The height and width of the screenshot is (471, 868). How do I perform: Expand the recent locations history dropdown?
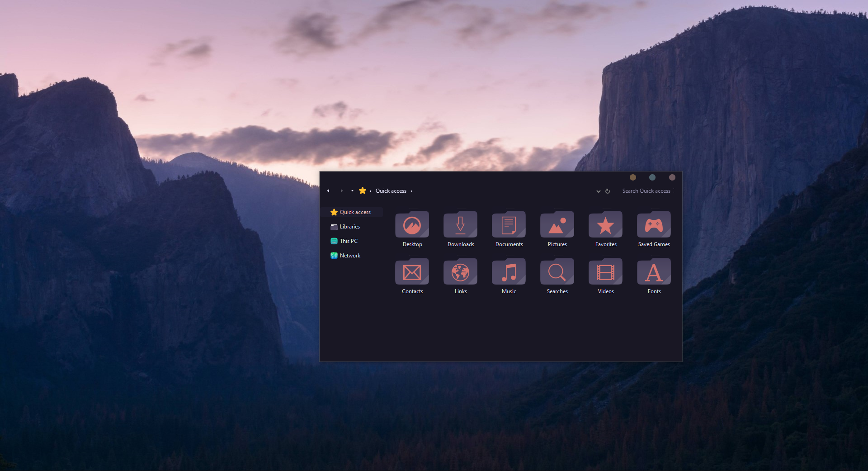coord(352,190)
